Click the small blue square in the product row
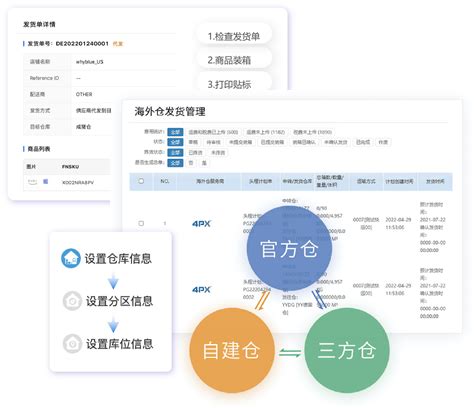Image resolution: width=474 pixels, height=408 pixels. [x=46, y=182]
